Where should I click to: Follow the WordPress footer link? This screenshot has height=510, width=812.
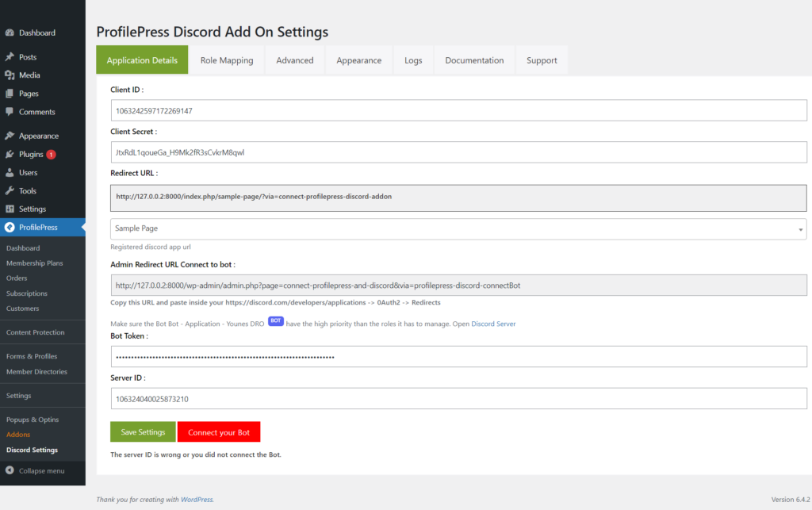point(197,500)
